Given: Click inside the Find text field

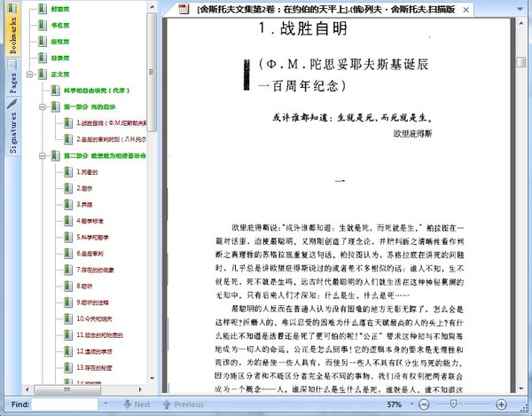Looking at the screenshot, I should point(65,404).
